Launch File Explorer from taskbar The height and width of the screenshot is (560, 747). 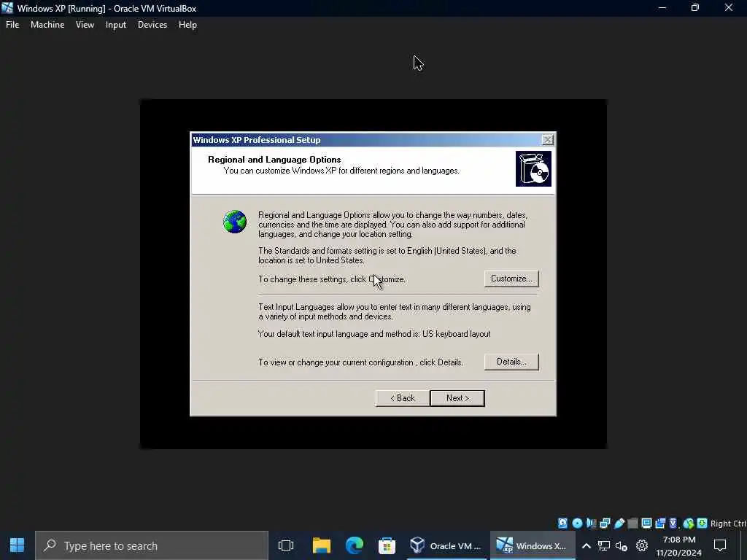coord(322,545)
